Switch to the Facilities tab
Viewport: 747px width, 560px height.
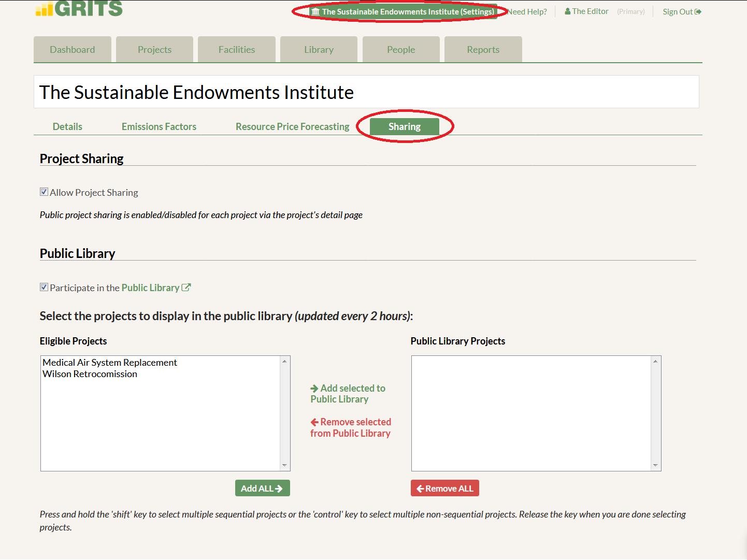237,50
